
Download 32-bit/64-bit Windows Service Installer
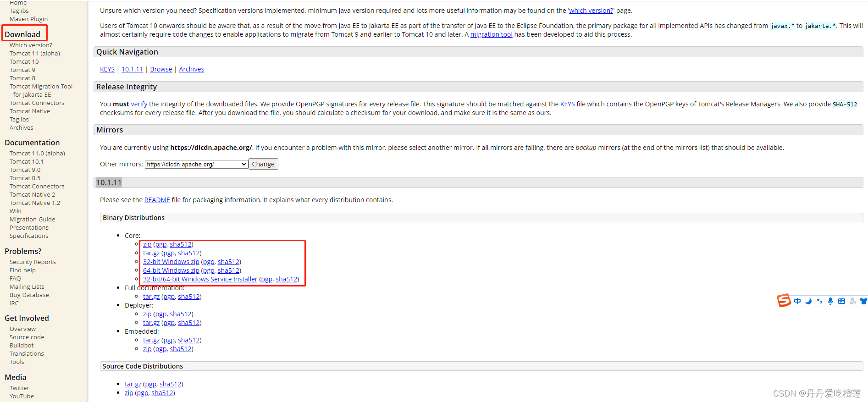point(200,279)
